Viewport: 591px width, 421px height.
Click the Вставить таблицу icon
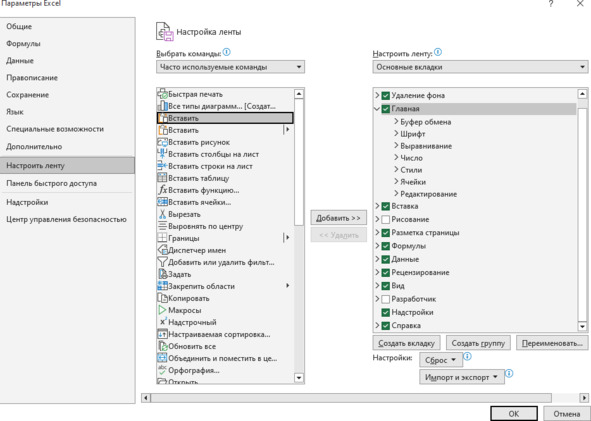click(x=162, y=178)
